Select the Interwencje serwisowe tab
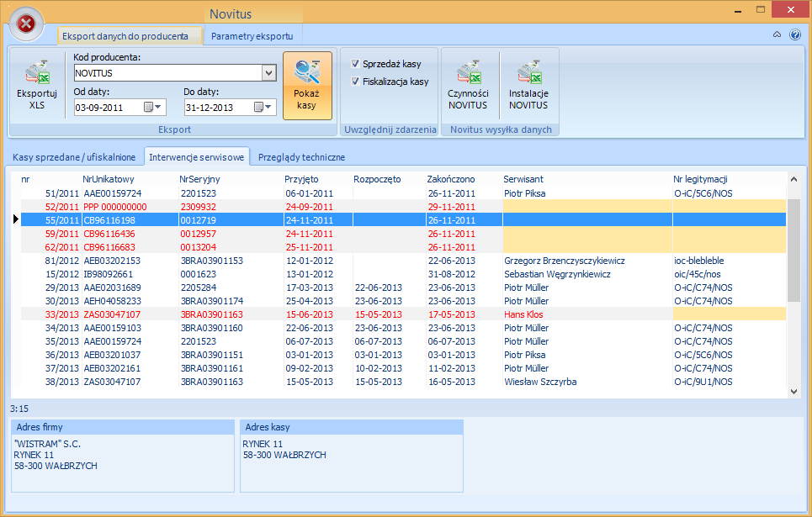The height and width of the screenshot is (517, 812). tap(197, 157)
